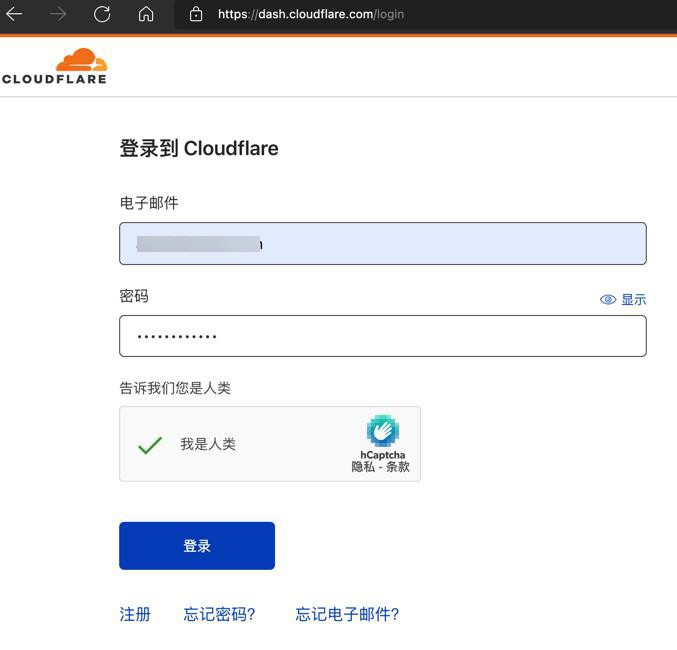
Task: Open the browser home page icon
Action: (x=146, y=14)
